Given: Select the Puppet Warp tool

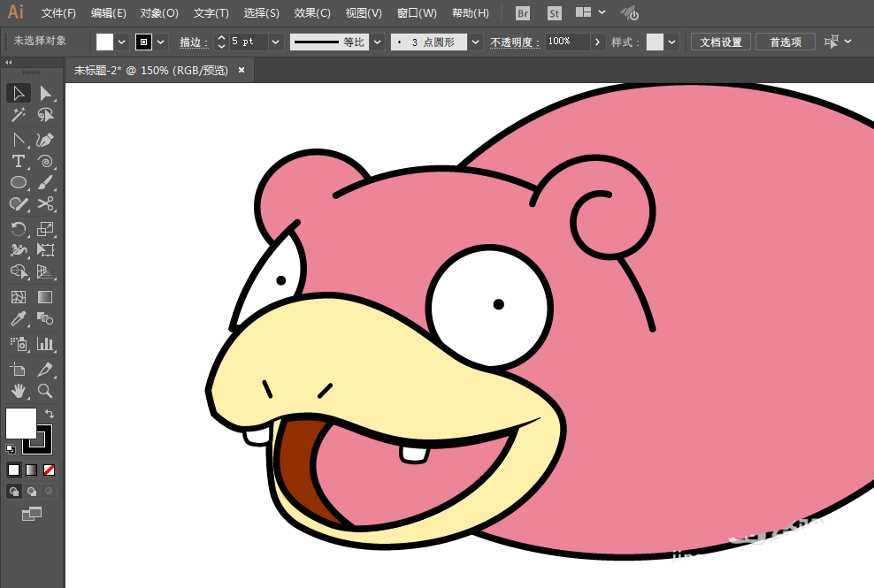Looking at the screenshot, I should coord(19,249).
